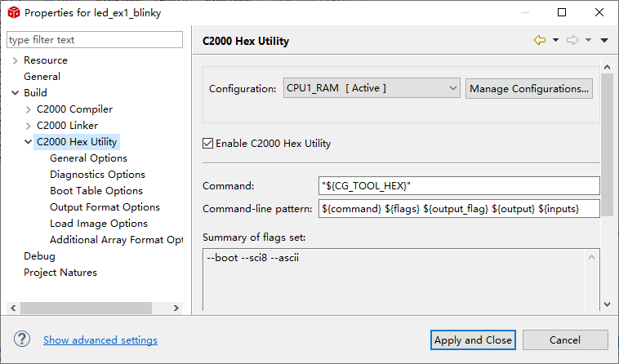Click the Apply and Close button
The height and width of the screenshot is (364, 619).
tap(473, 340)
